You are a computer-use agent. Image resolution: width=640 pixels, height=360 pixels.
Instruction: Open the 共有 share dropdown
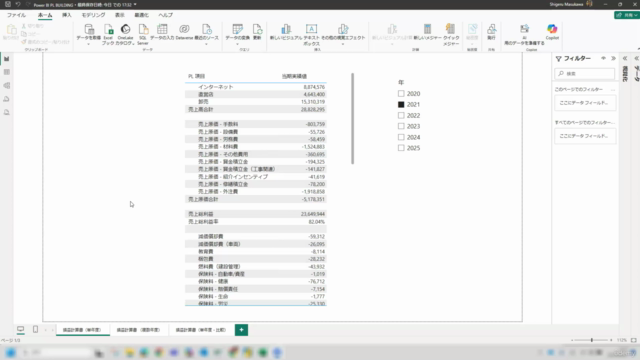pyautogui.click(x=627, y=15)
